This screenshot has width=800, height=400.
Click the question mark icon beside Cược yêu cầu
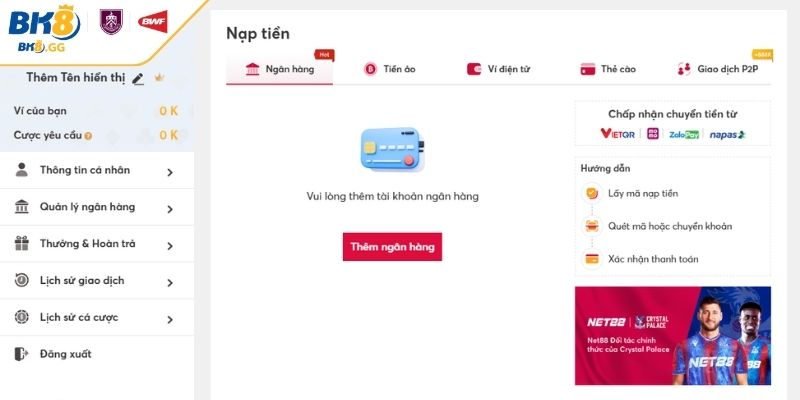(x=89, y=136)
